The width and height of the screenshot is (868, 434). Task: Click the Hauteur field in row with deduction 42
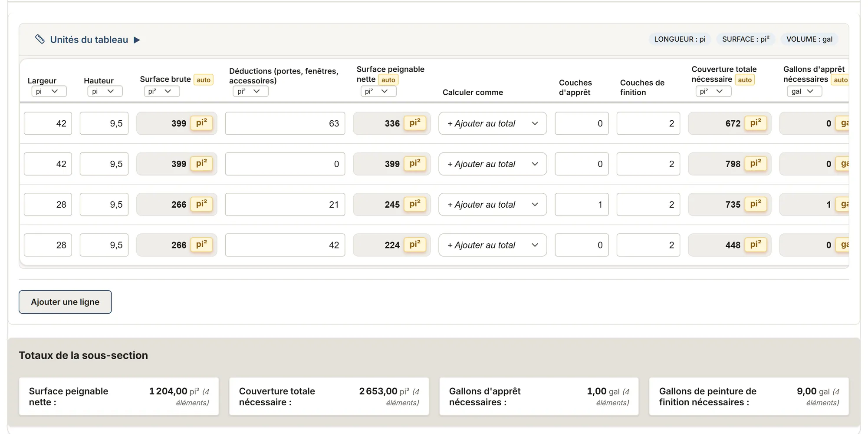coord(104,245)
